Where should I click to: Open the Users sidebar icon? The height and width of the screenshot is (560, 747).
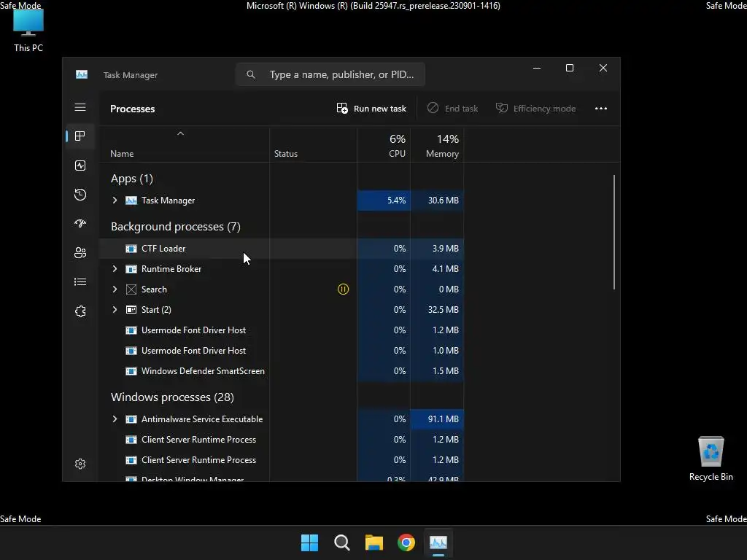tap(80, 252)
